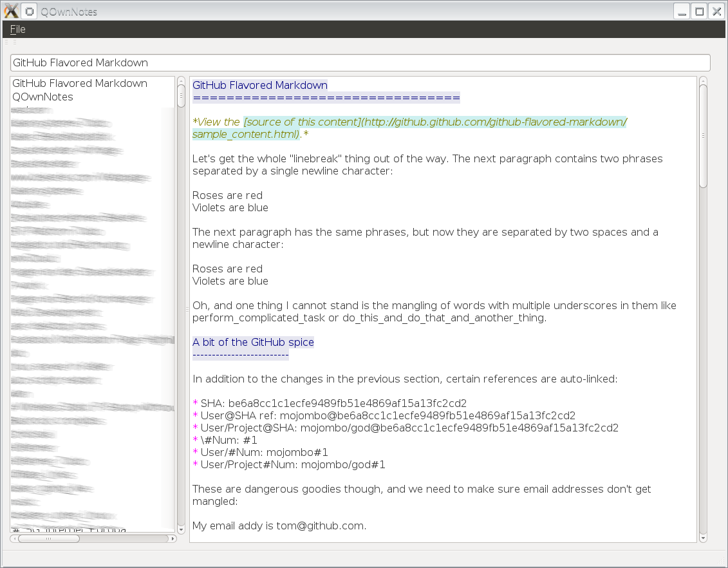
Task: Focus the note search field
Action: pos(360,62)
